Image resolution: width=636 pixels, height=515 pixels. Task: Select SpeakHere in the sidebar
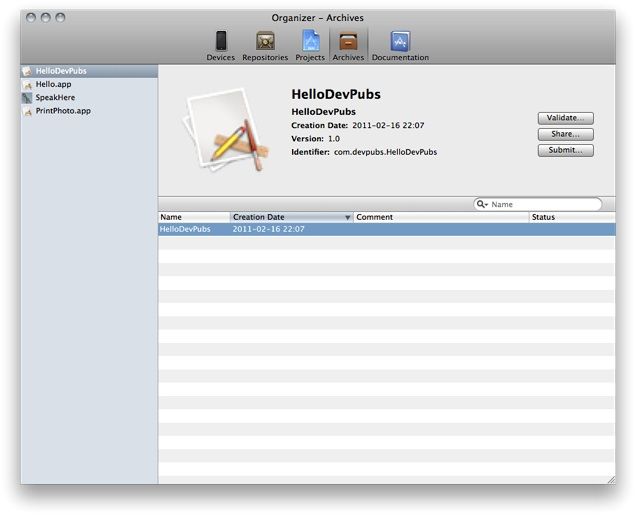point(89,98)
